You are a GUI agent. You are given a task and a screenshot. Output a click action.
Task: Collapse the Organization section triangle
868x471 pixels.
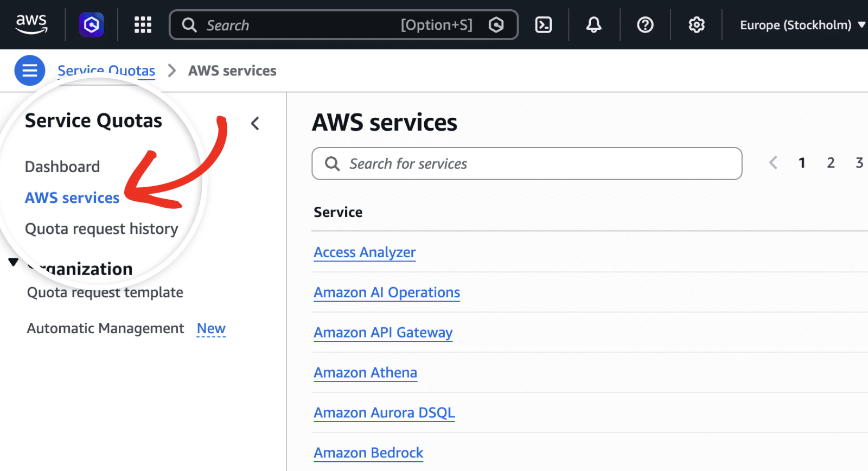14,263
